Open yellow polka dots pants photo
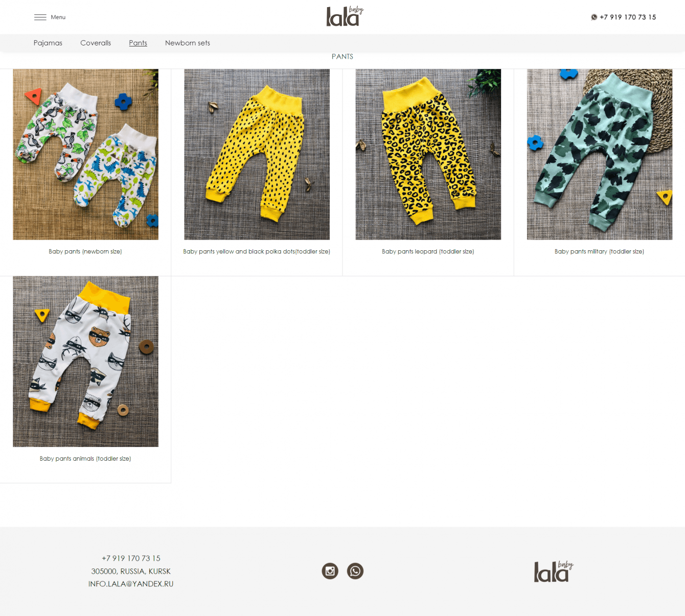Image resolution: width=685 pixels, height=616 pixels. tap(257, 154)
